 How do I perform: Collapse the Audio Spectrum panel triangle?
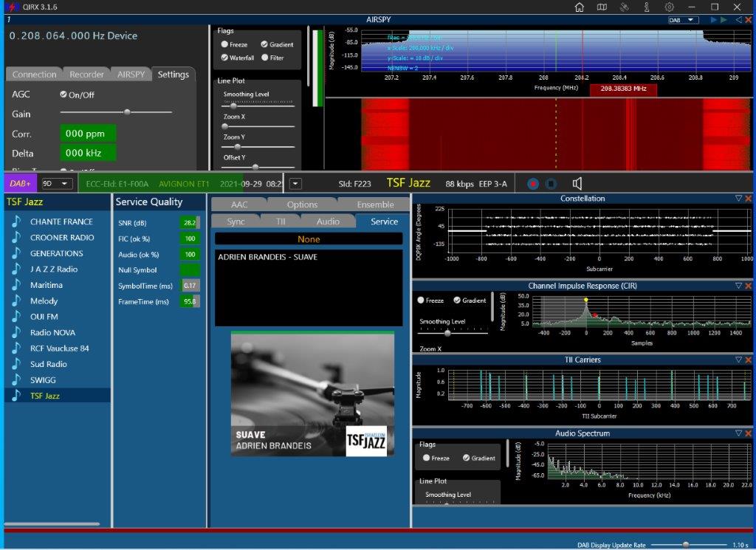tap(738, 433)
